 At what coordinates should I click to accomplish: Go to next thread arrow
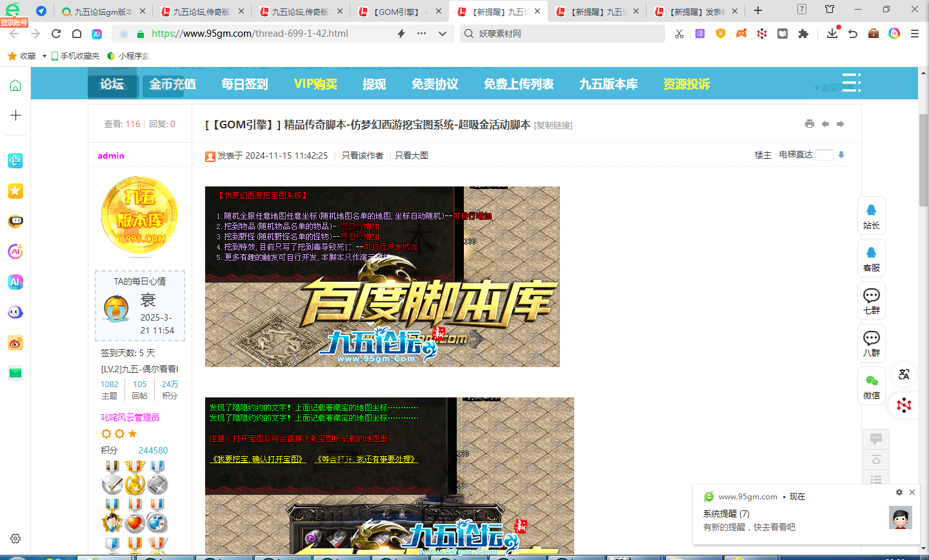841,124
